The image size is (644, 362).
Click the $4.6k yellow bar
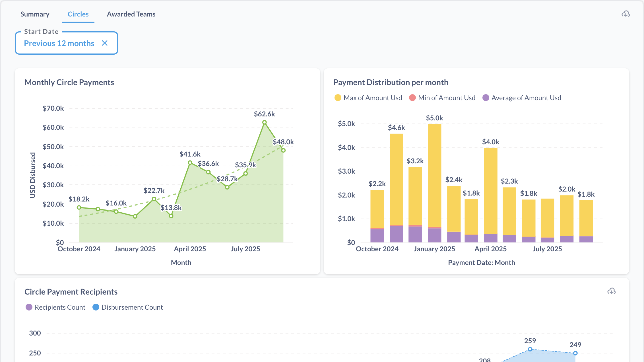coord(397,180)
